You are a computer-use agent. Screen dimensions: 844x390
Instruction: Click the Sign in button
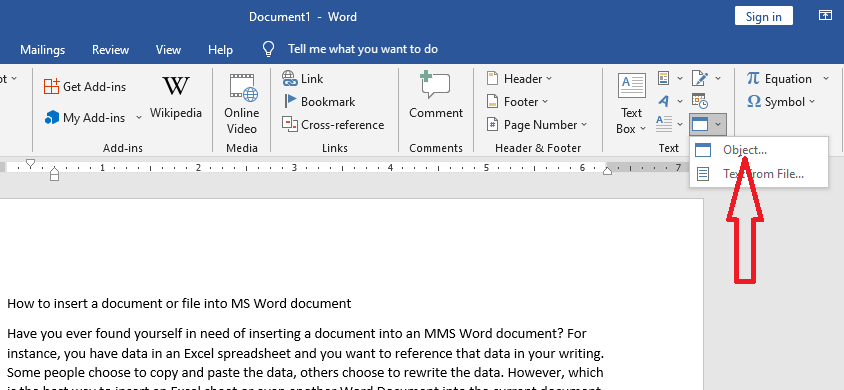764,16
